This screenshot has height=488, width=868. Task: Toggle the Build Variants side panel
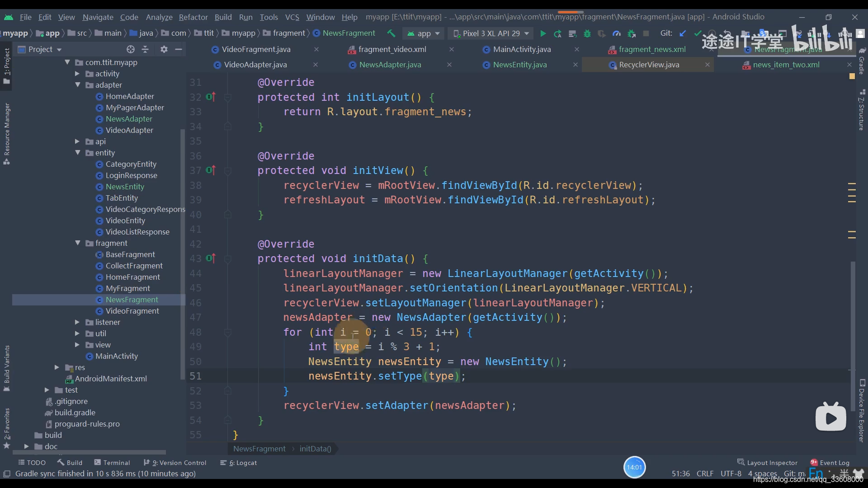(7, 368)
